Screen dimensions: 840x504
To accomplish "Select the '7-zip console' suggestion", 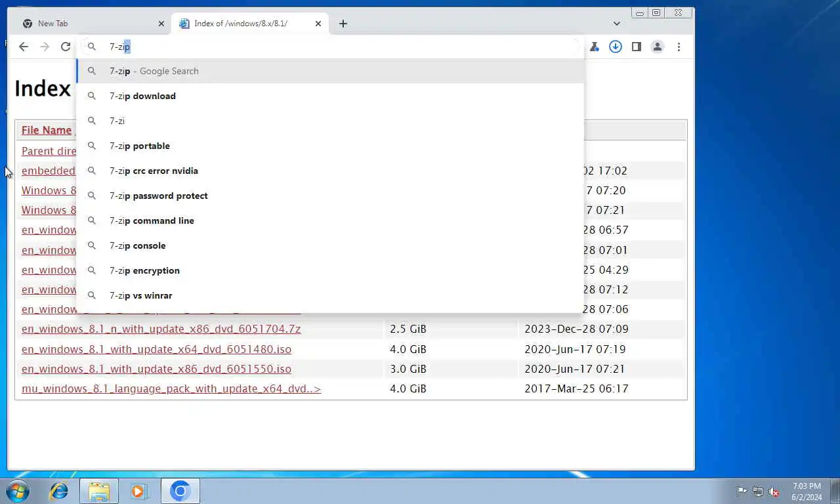I will point(330,245).
